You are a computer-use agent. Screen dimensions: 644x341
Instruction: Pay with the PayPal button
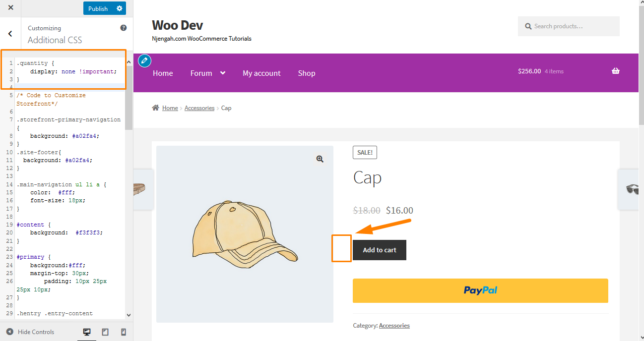point(480,290)
